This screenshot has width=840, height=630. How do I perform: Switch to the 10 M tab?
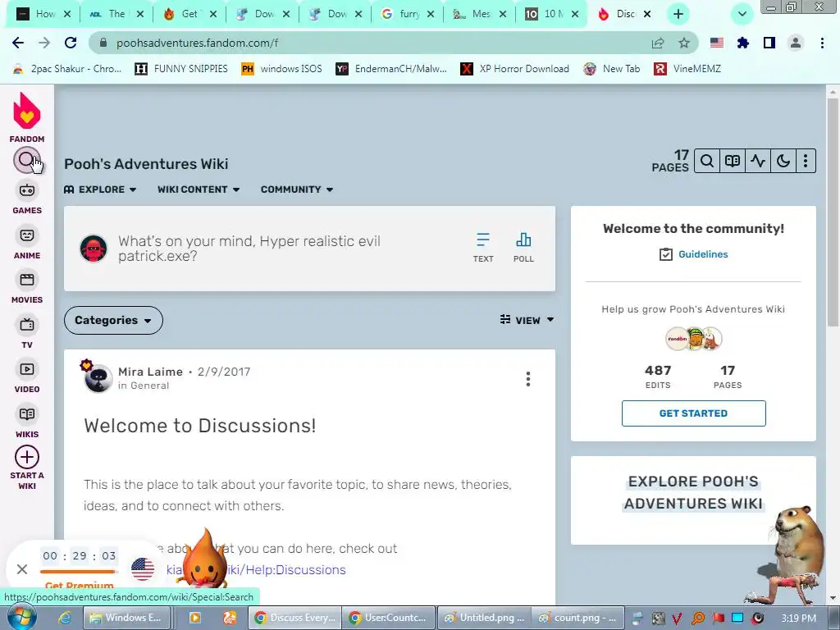coord(552,15)
